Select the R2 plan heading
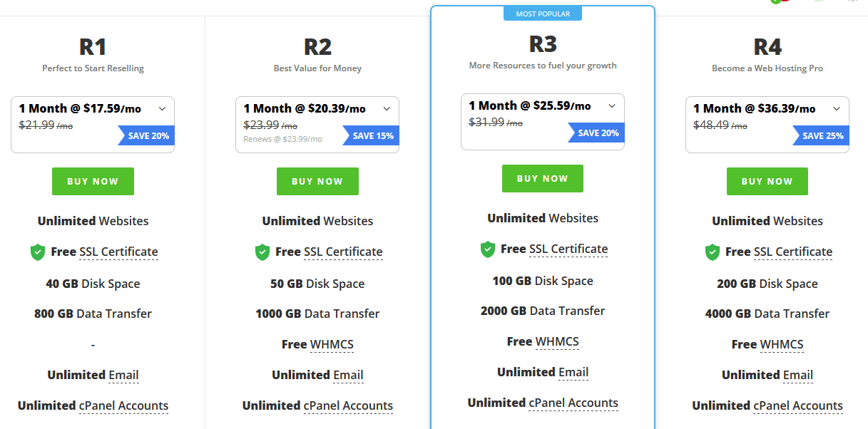 pyautogui.click(x=317, y=47)
